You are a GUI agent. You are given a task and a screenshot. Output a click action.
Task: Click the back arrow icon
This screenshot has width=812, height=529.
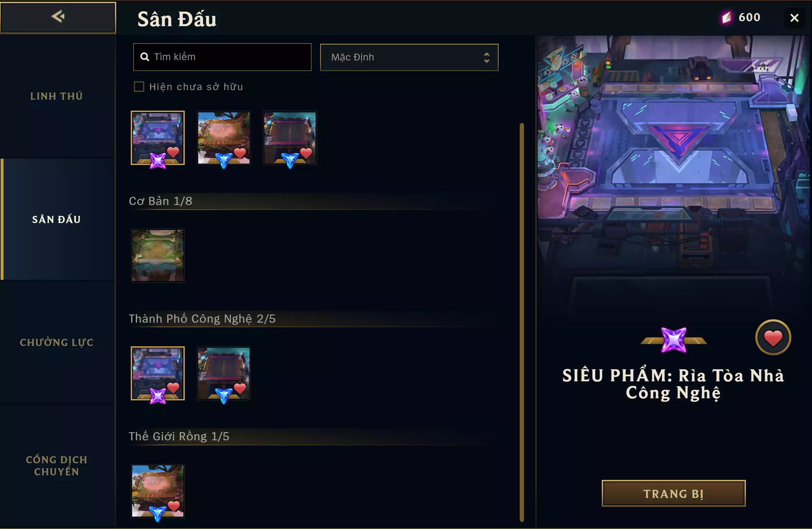pos(58,16)
